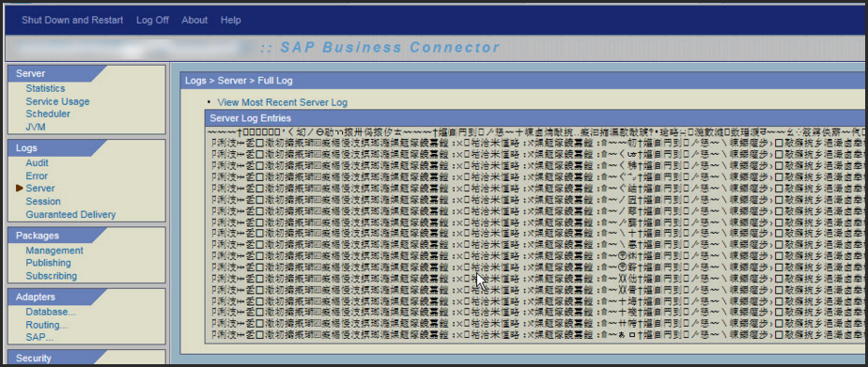Click the arrow marker beside Server log
Viewport: 868px width, 367px height.
pyautogui.click(x=20, y=189)
